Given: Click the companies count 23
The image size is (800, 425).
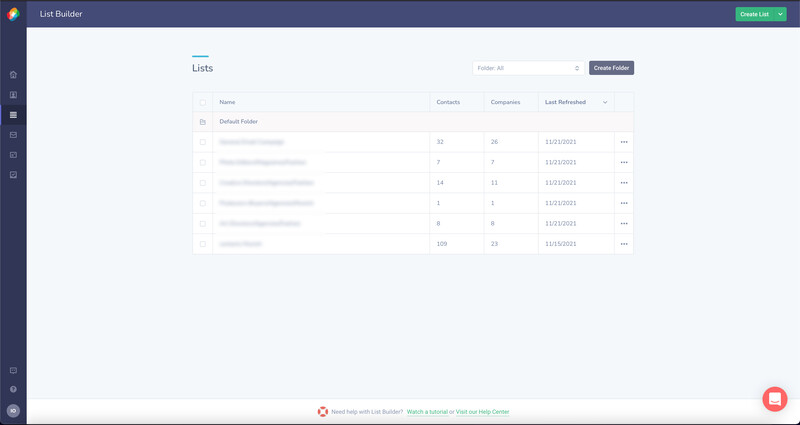Looking at the screenshot, I should [494, 244].
